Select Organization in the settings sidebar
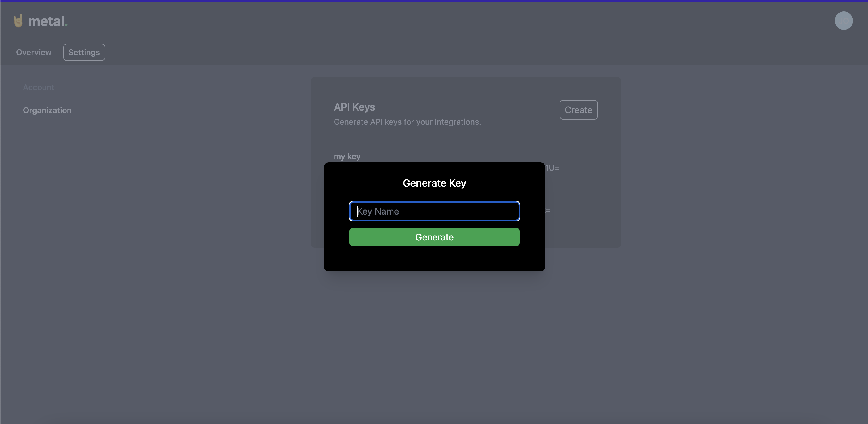 click(47, 110)
